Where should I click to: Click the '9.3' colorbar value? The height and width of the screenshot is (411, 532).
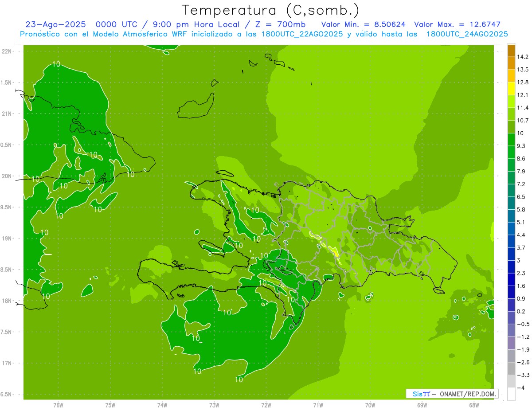click(521, 146)
